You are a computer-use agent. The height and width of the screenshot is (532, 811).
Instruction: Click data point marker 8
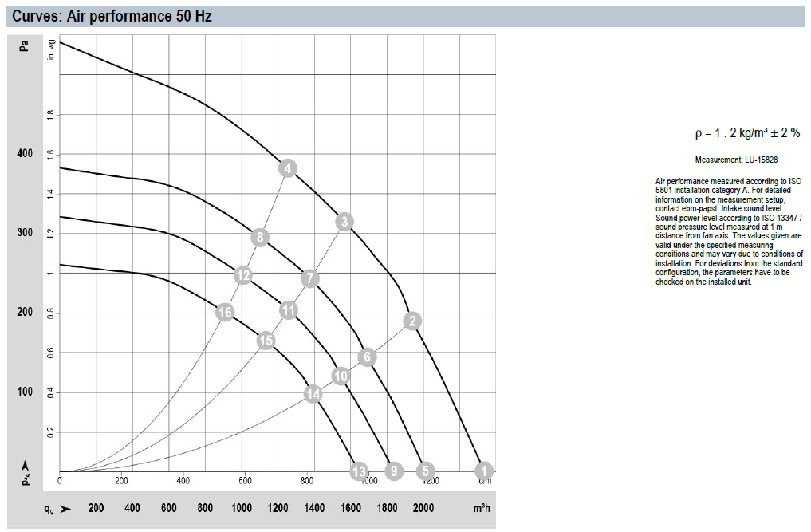[258, 237]
